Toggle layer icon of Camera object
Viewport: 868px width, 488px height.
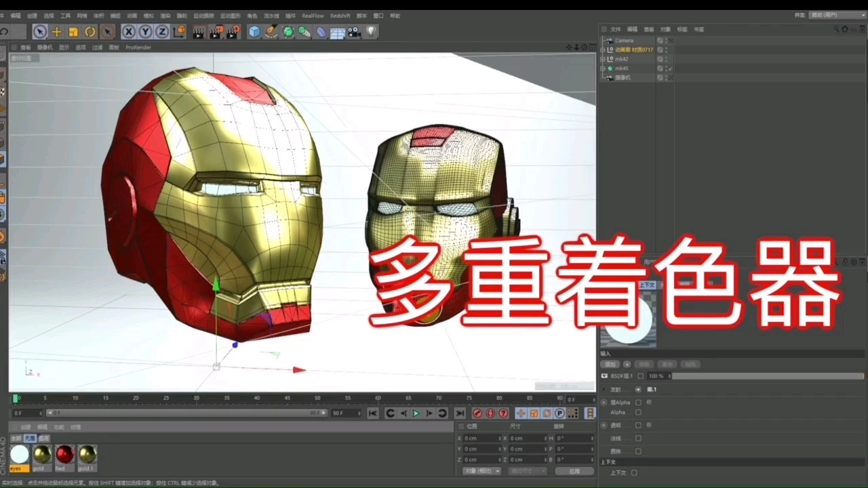(660, 41)
